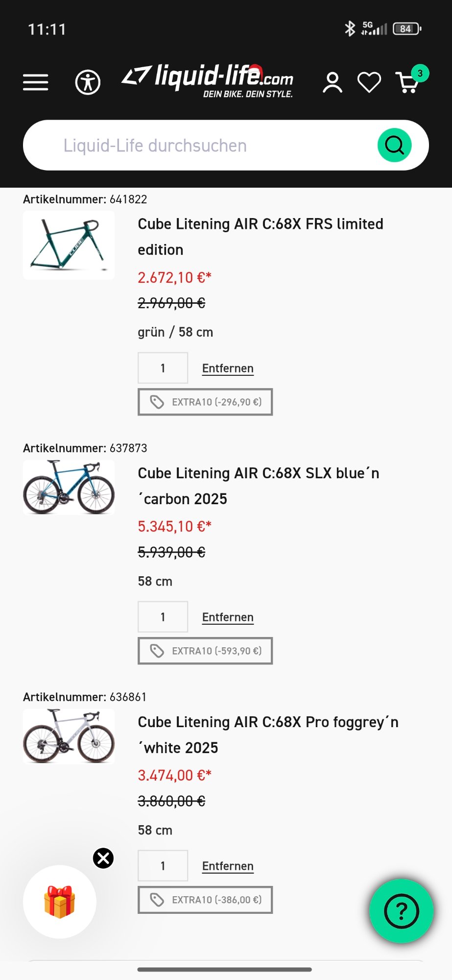Remove the EXTRA10 voucher on the FRS frame
This screenshot has height=980, width=452.
[205, 402]
